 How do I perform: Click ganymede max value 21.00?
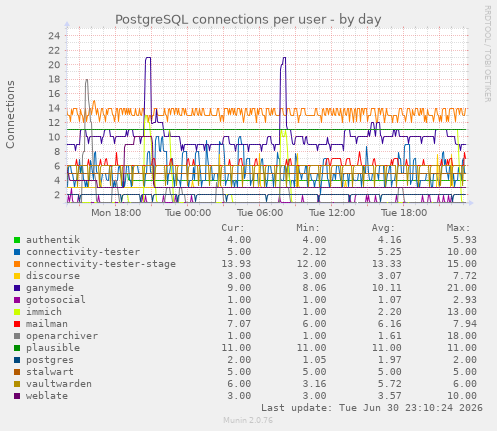click(462, 288)
